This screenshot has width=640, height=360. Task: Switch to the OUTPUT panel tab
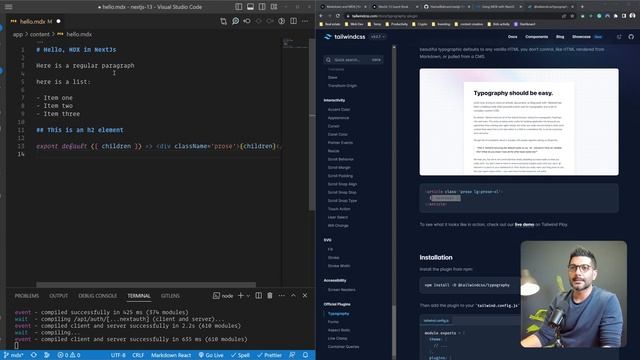[x=58, y=296]
